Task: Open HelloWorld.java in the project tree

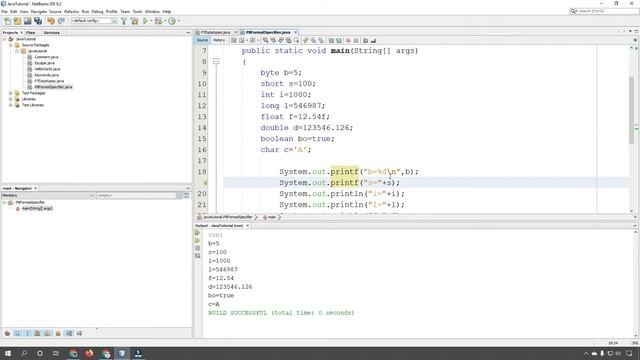Action: pos(47,69)
